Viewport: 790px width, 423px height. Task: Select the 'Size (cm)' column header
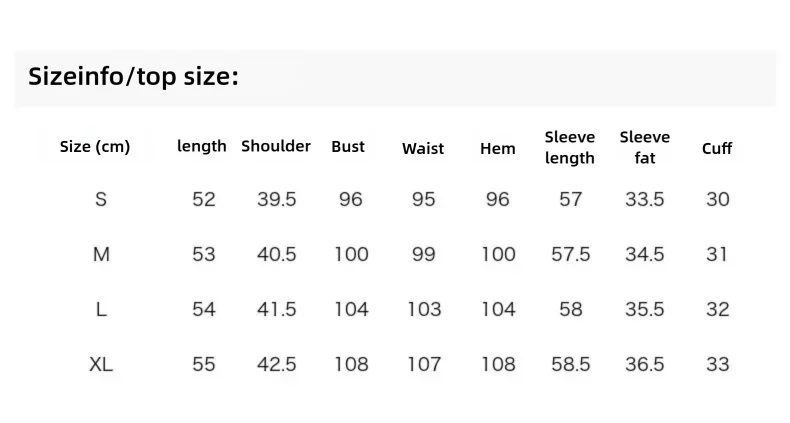95,147
